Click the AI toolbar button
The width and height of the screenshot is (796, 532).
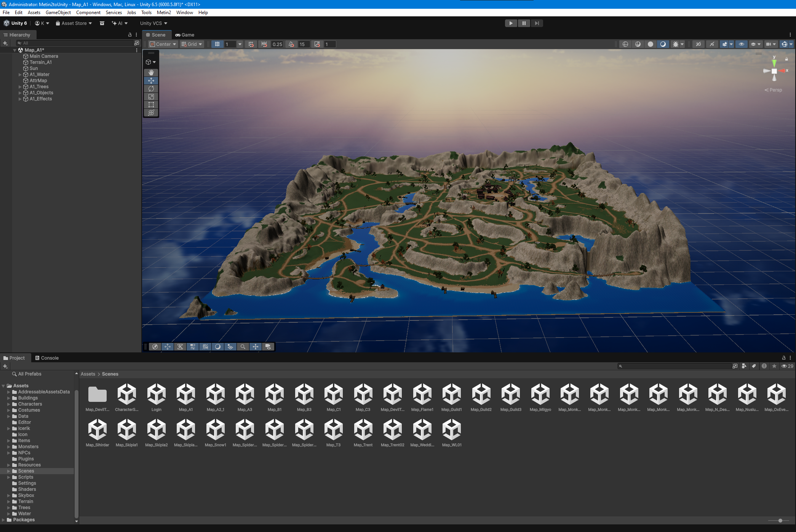pyautogui.click(x=120, y=23)
